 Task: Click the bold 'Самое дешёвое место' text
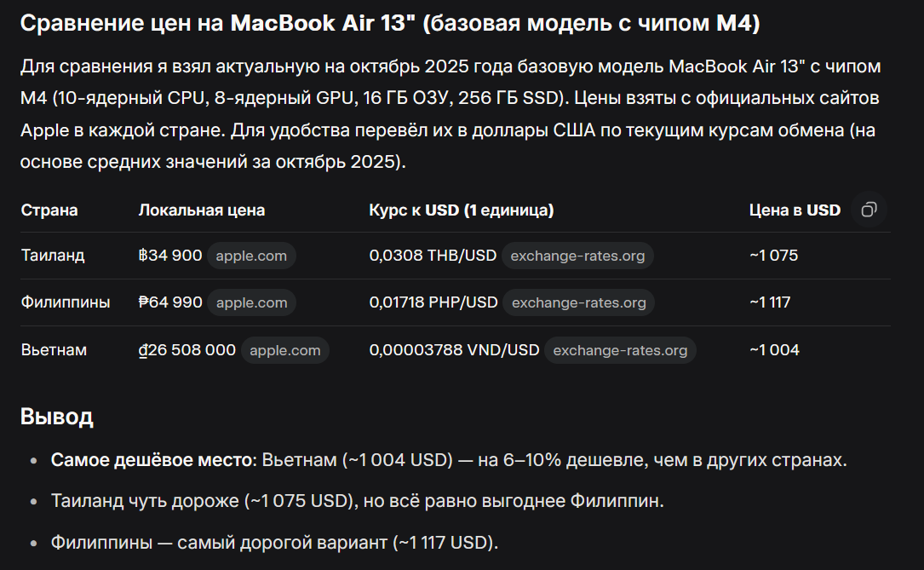(x=152, y=460)
